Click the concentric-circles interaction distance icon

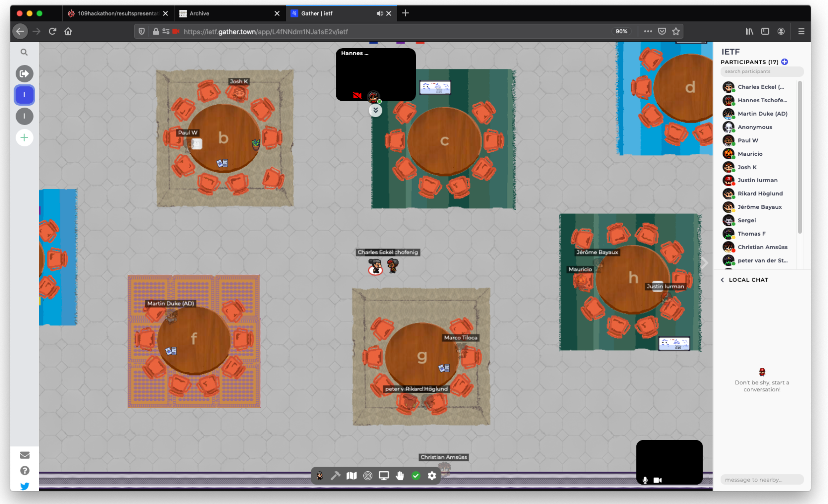(368, 476)
